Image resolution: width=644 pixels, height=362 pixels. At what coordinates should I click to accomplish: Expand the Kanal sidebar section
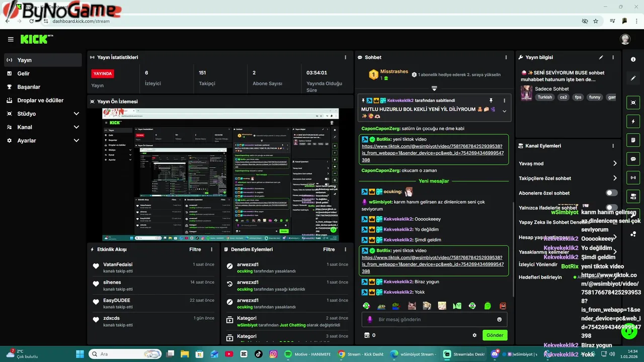pyautogui.click(x=43, y=127)
